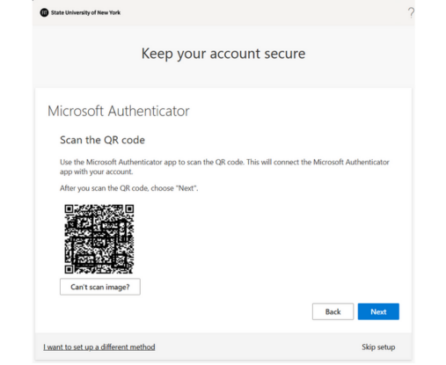The height and width of the screenshot is (365, 446).
Task: Select the State University of New York name text
Action: pyautogui.click(x=86, y=13)
